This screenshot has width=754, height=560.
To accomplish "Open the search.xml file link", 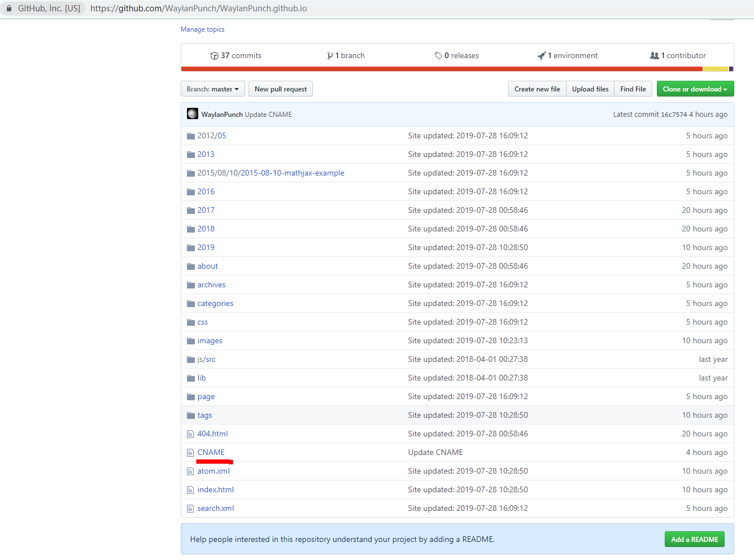I will coord(216,509).
